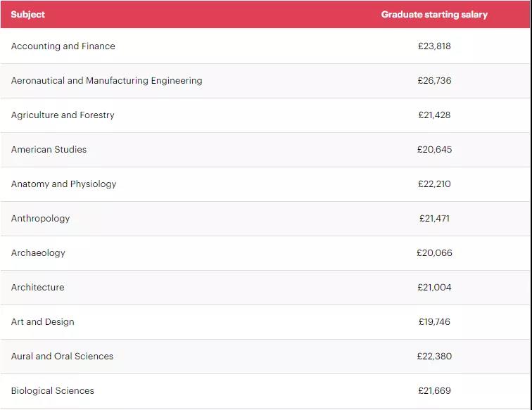This screenshot has width=532, height=410.
Task: Select the £19,746 salary figure
Action: 434,322
